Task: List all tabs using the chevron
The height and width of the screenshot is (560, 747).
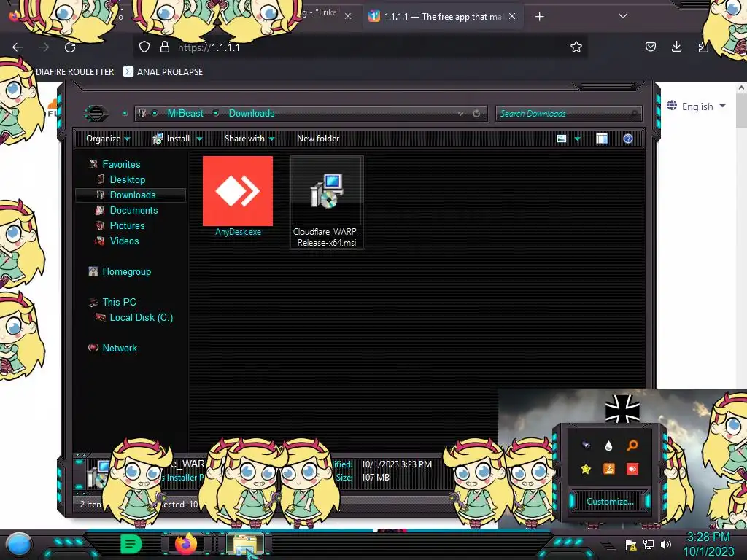Action: click(x=623, y=16)
